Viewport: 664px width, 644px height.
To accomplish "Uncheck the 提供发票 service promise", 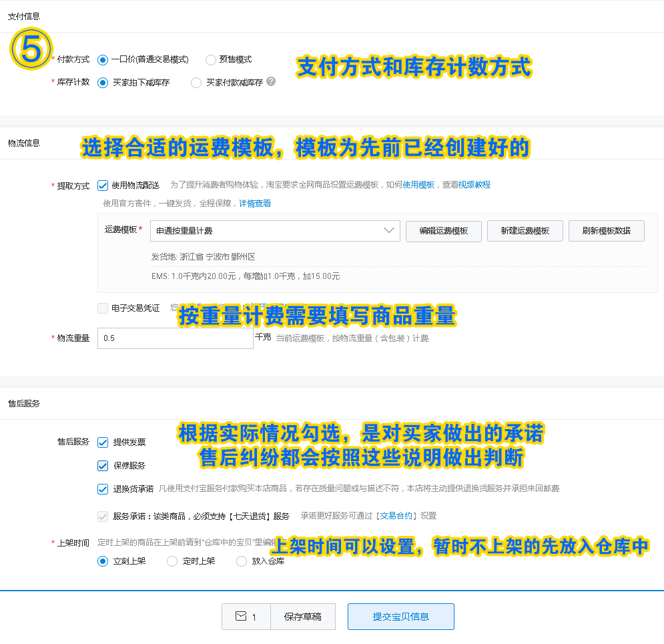I will point(102,442).
